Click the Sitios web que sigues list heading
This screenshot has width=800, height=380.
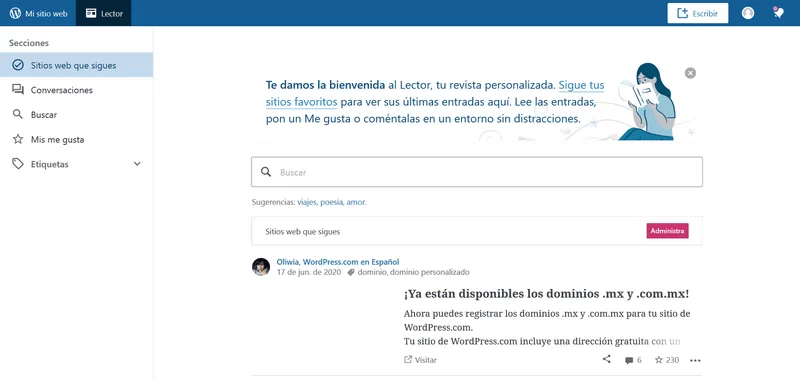(303, 232)
